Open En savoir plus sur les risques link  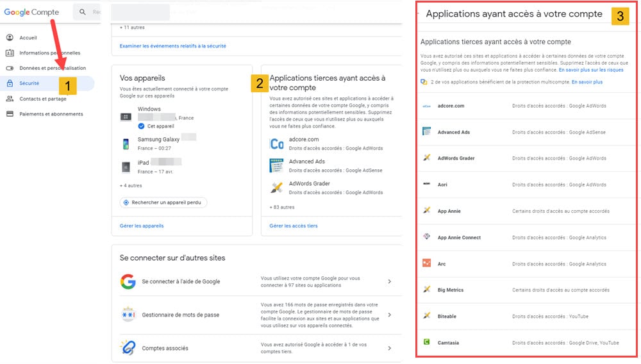[591, 70]
